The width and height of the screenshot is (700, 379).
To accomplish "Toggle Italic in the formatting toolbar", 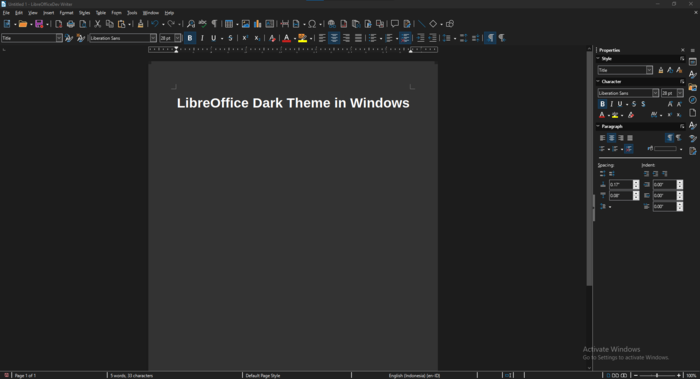I will (x=202, y=38).
